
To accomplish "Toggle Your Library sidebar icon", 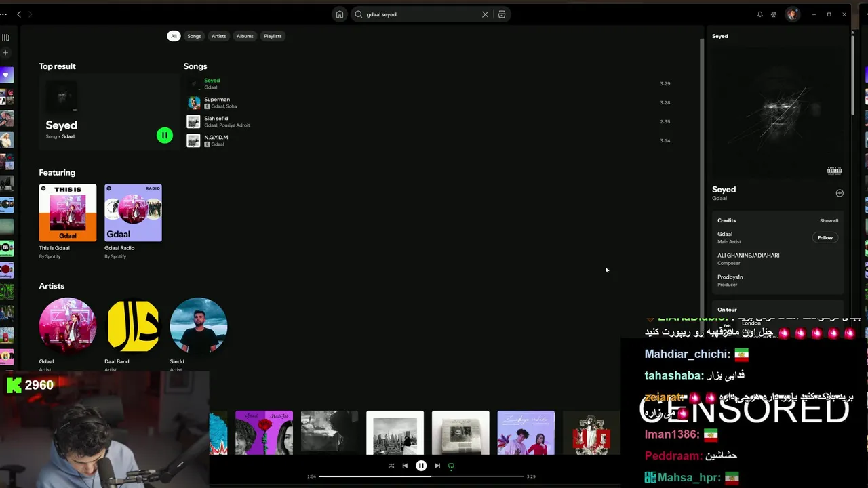I will tap(5, 37).
